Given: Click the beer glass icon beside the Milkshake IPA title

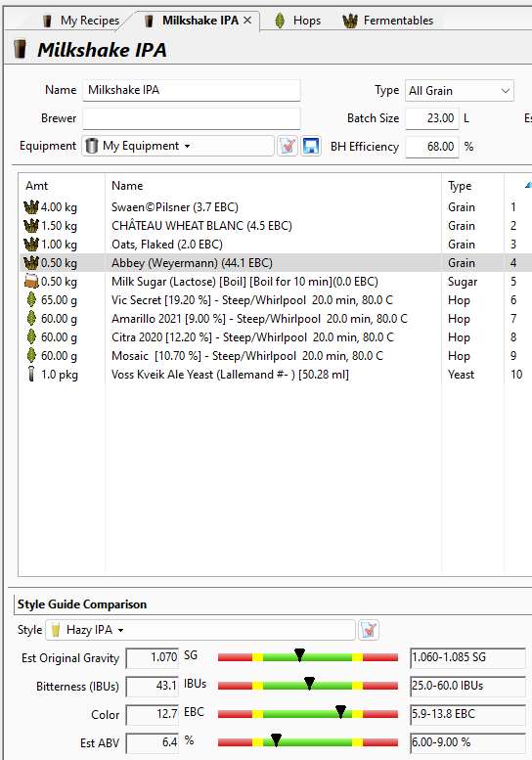Looking at the screenshot, I should 21,49.
